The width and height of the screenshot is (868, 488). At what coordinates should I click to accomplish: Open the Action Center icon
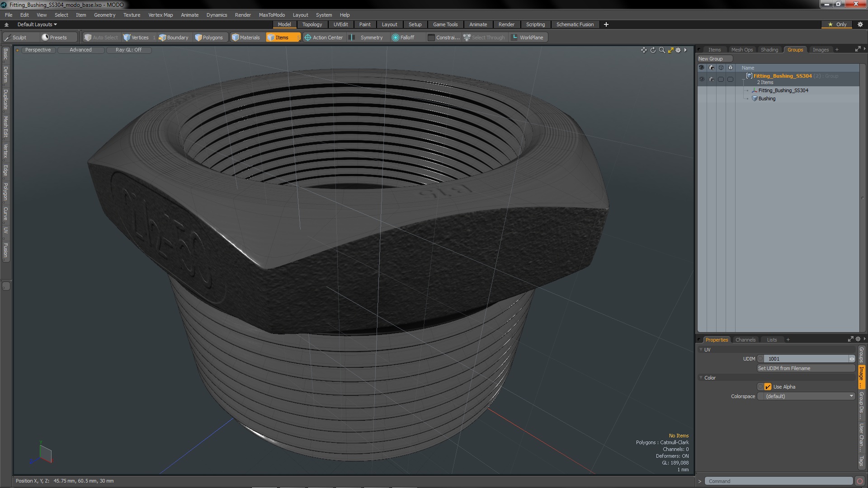coord(308,38)
